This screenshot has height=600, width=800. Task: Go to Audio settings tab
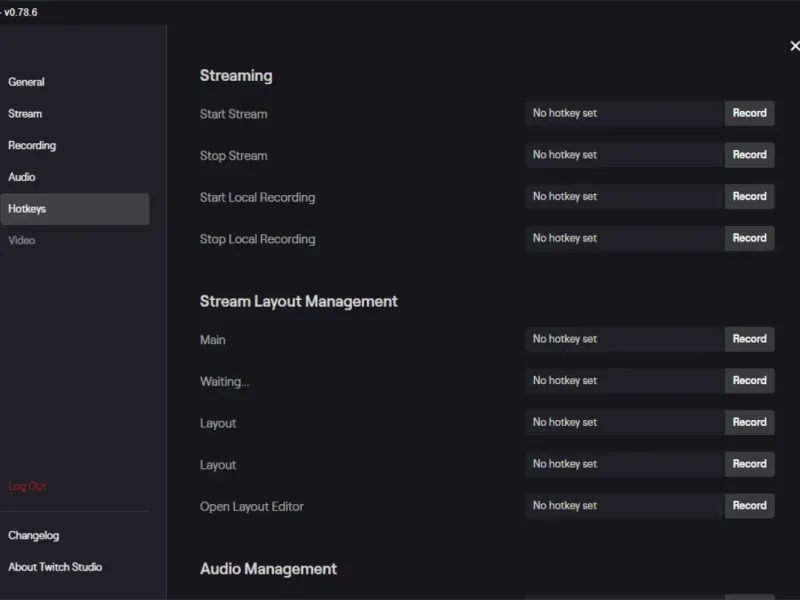[22, 177]
